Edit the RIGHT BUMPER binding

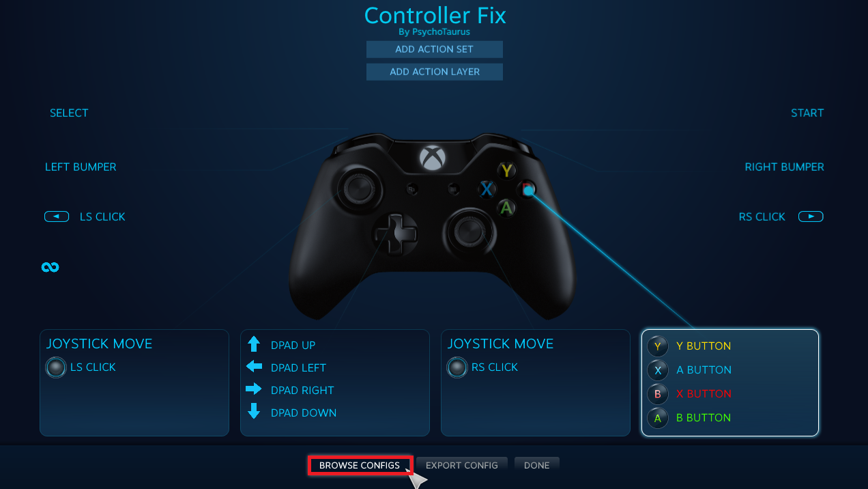pyautogui.click(x=785, y=167)
